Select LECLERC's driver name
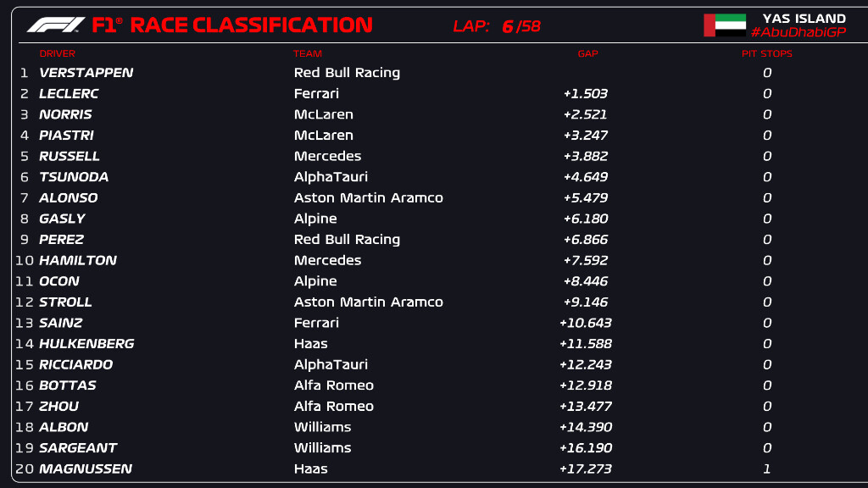Image resolution: width=868 pixels, height=488 pixels. tap(69, 94)
